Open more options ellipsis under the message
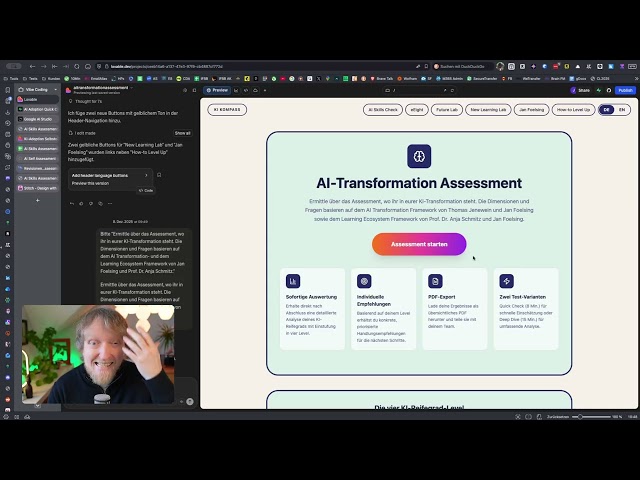This screenshot has width=640, height=480. 110,203
